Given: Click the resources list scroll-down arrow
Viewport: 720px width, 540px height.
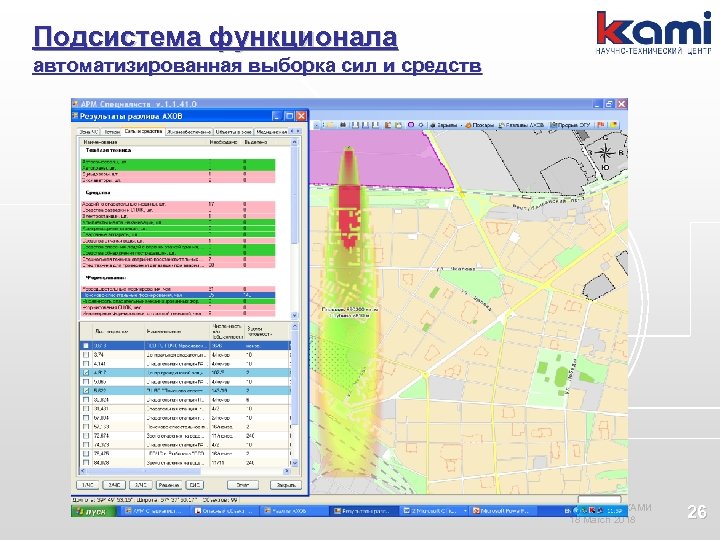Looking at the screenshot, I should click(294, 315).
